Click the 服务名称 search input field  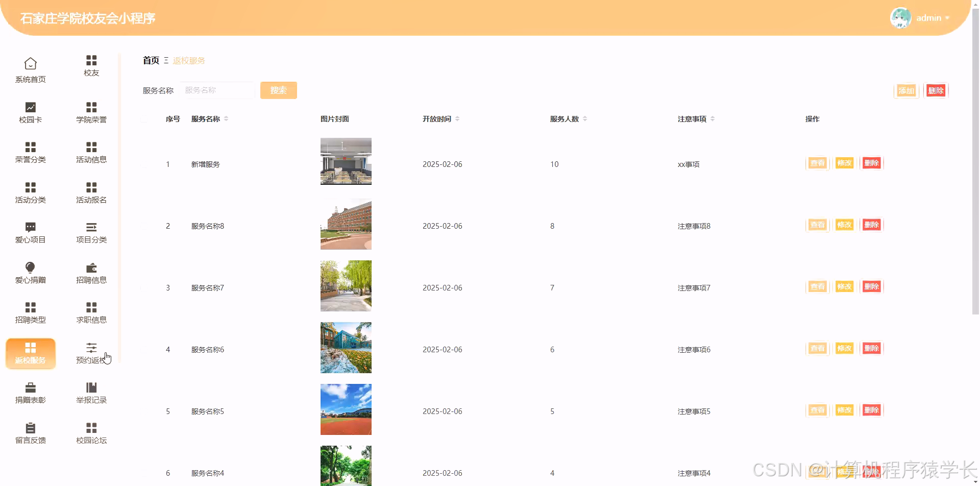(x=217, y=90)
